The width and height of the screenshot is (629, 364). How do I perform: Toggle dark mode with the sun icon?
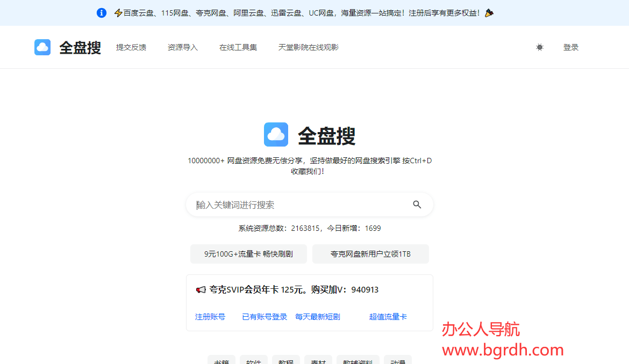point(539,47)
